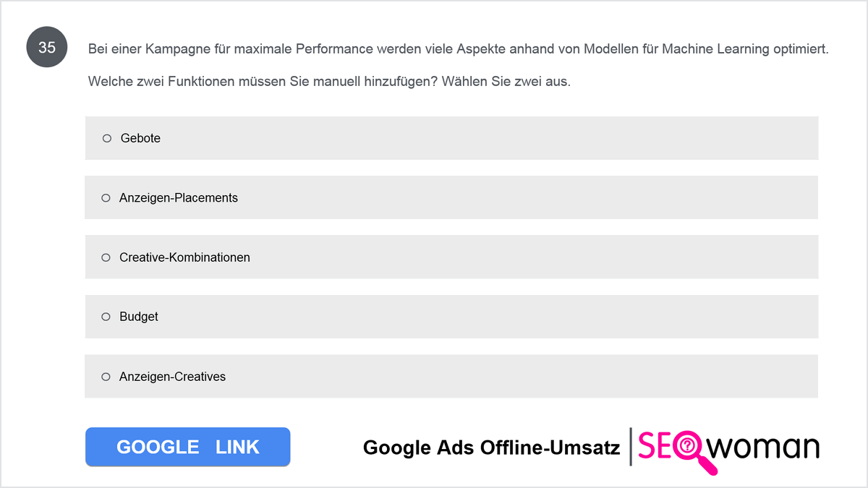Click the Creative-Kombinationen answer text

coord(184,257)
